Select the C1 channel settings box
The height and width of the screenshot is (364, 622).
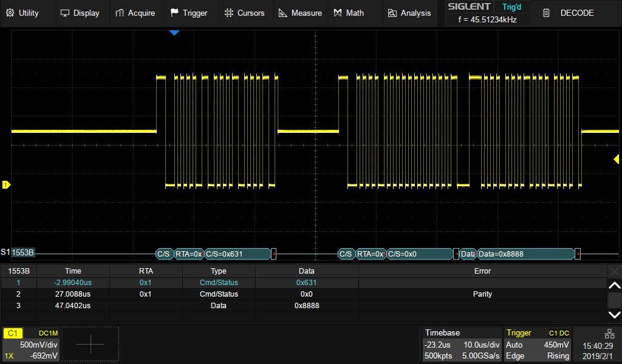pos(31,345)
